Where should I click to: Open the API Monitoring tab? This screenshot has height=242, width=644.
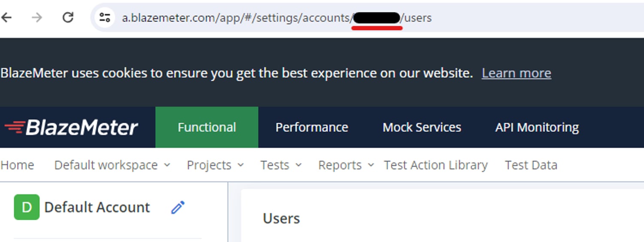click(x=537, y=127)
